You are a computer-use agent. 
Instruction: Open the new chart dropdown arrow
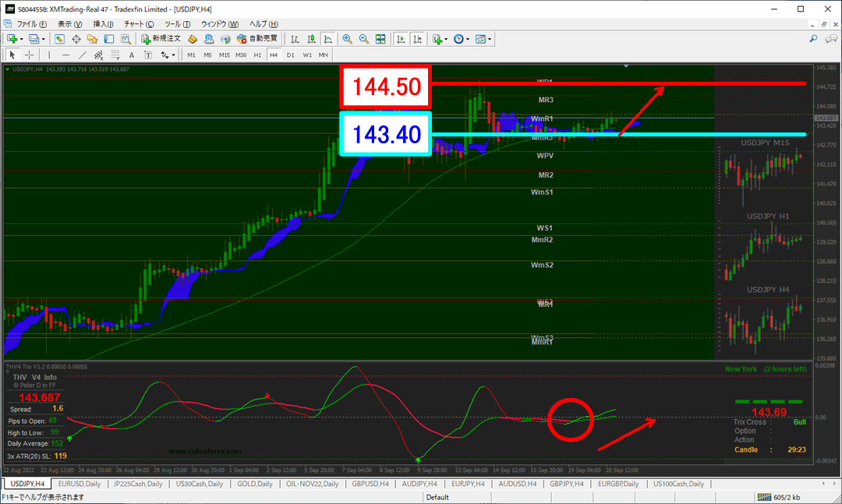[22, 38]
